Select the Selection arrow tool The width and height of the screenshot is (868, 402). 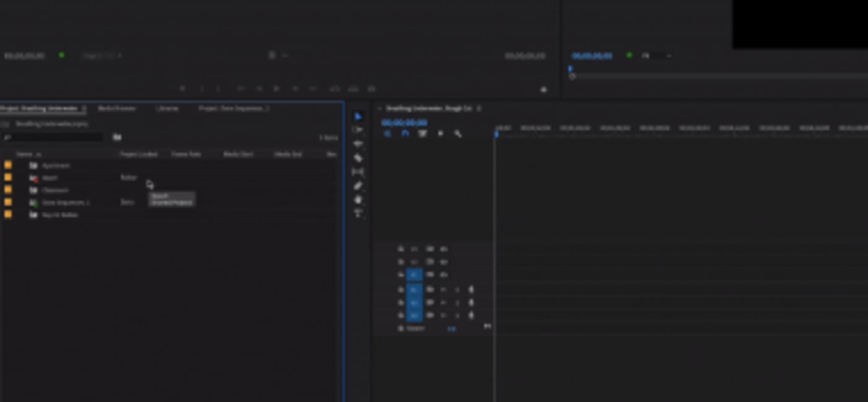[358, 117]
